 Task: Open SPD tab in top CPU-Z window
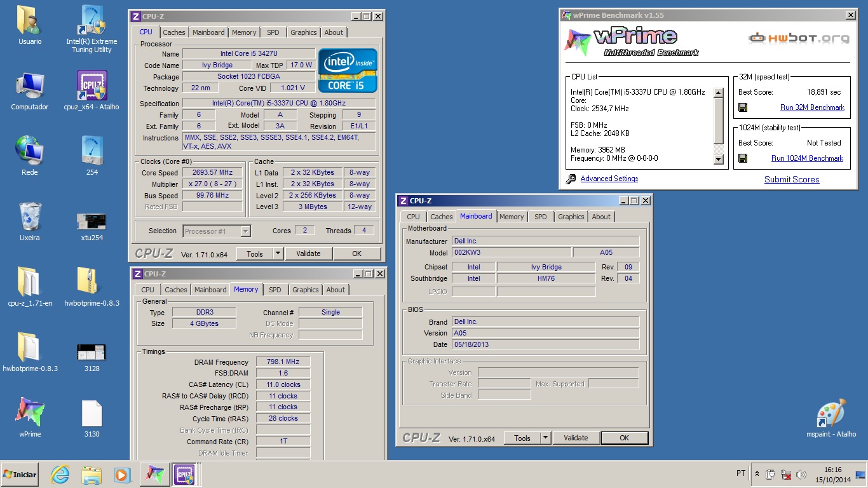[x=273, y=32]
